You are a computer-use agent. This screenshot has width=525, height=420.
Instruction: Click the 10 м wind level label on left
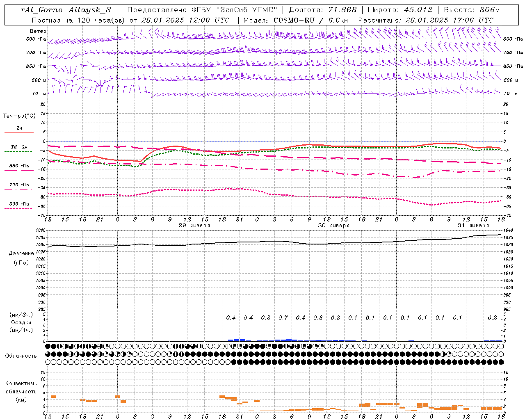click(39, 94)
